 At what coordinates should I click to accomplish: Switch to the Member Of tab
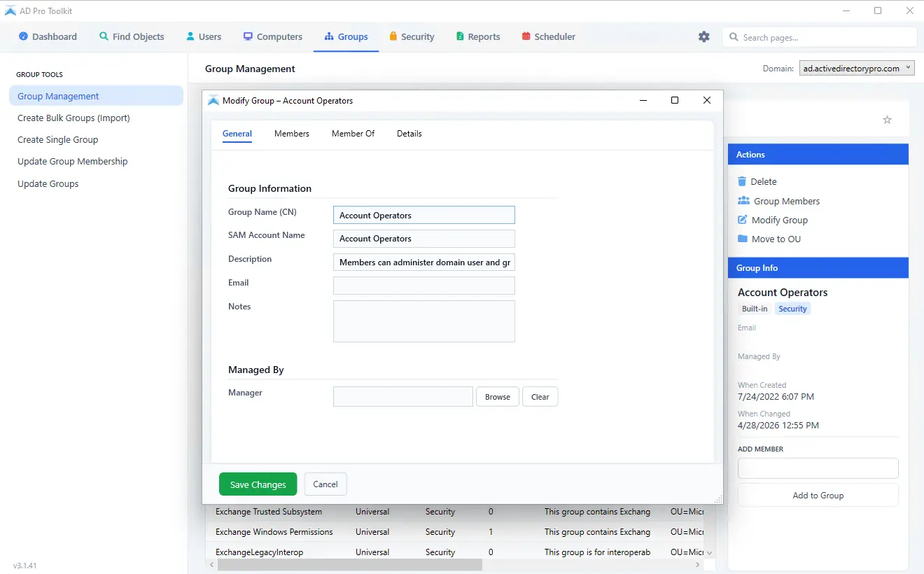tap(353, 134)
